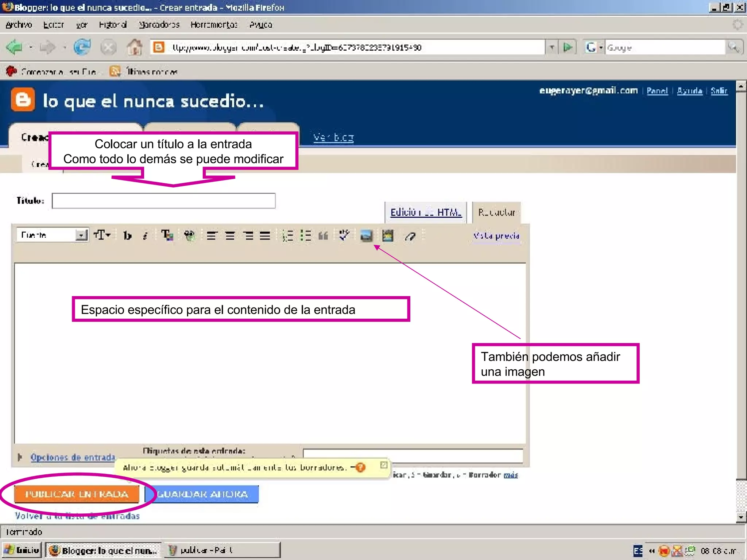Click the Opciones de entrada link
This screenshot has width=747, height=560.
click(x=73, y=457)
